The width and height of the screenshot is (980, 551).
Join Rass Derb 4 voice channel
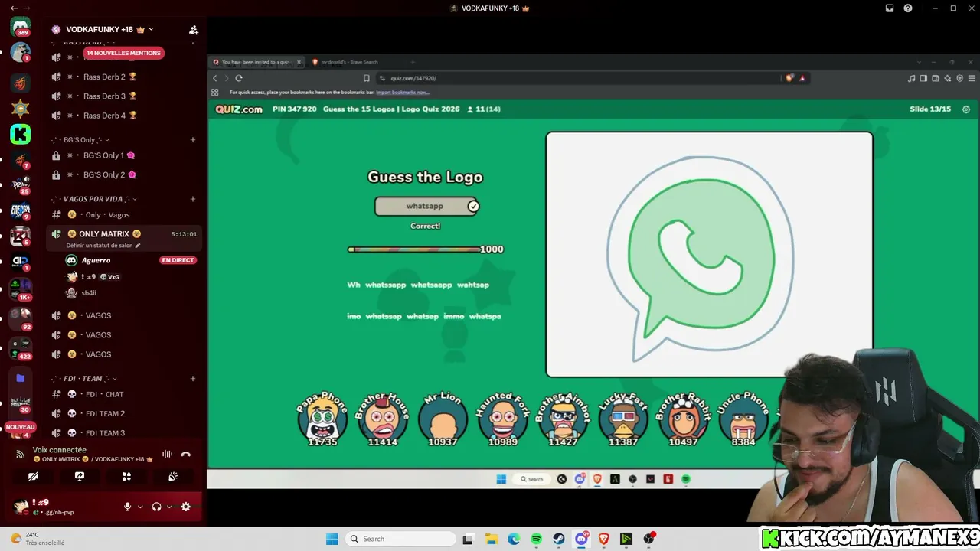pos(125,116)
